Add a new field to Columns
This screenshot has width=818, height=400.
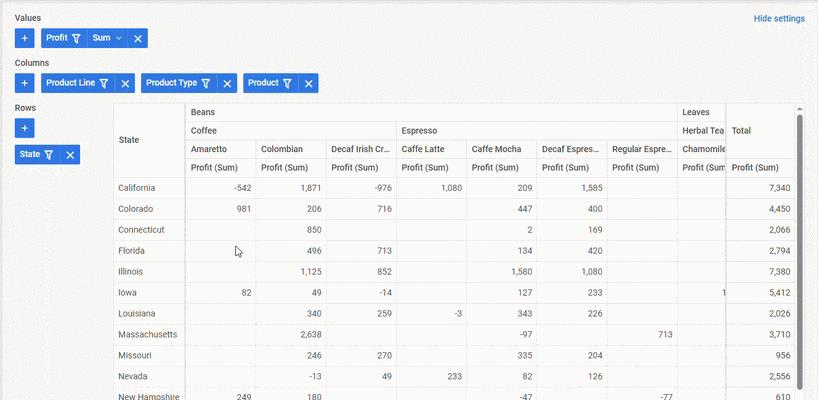pos(25,83)
